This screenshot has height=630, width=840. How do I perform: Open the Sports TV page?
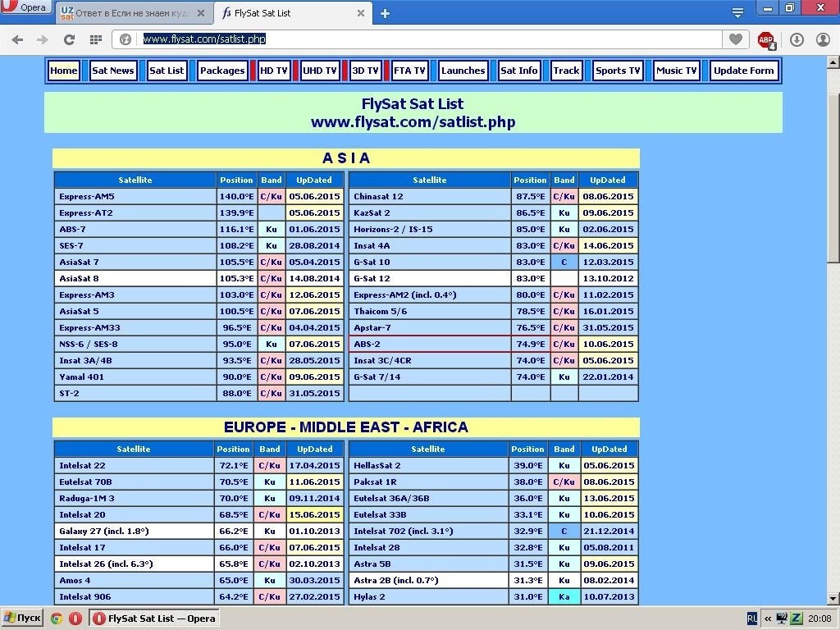618,71
